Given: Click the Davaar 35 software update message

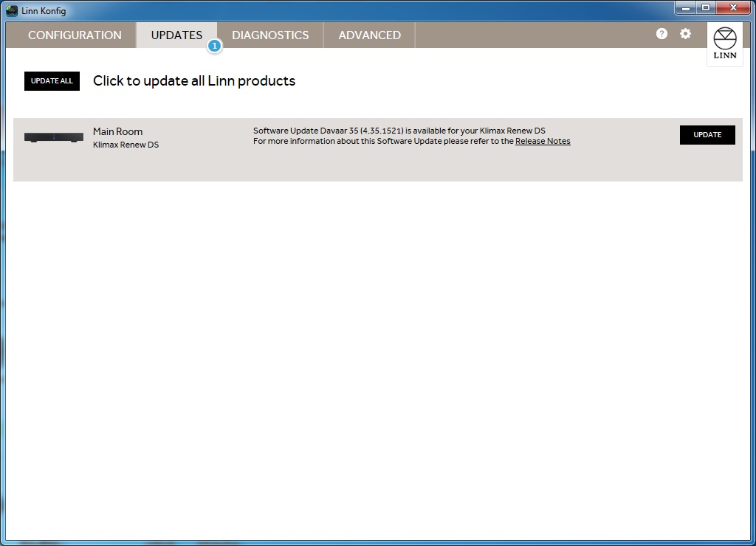Looking at the screenshot, I should click(399, 131).
